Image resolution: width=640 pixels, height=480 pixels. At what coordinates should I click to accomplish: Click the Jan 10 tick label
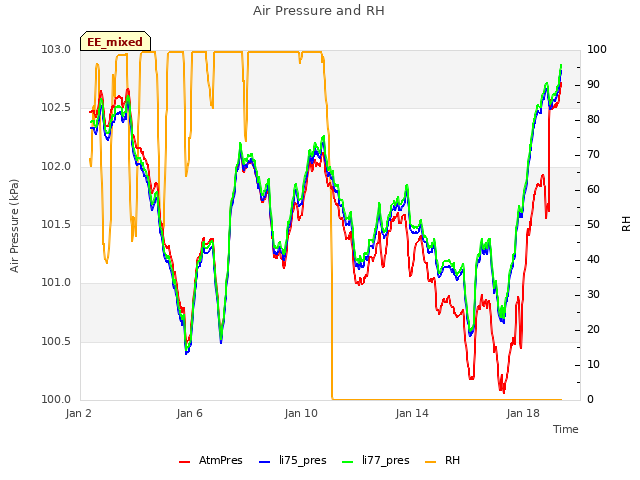[301, 413]
